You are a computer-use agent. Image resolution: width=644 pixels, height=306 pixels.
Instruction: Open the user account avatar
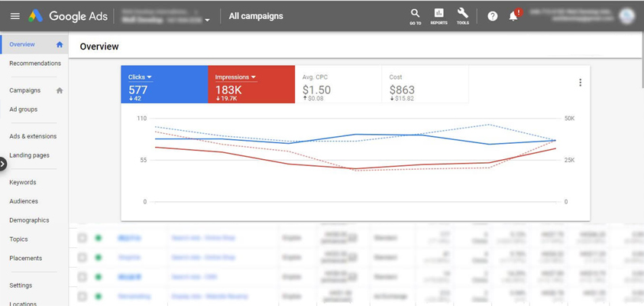[x=627, y=16]
